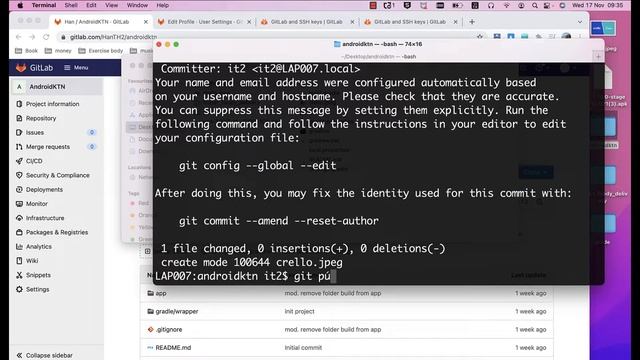Open the Help menu

tap(162, 5)
